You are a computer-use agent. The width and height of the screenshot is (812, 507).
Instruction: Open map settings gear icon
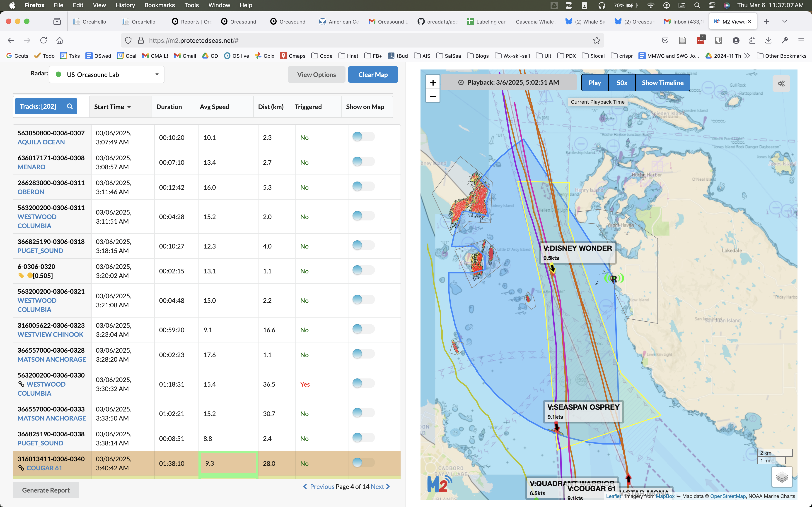click(x=781, y=84)
